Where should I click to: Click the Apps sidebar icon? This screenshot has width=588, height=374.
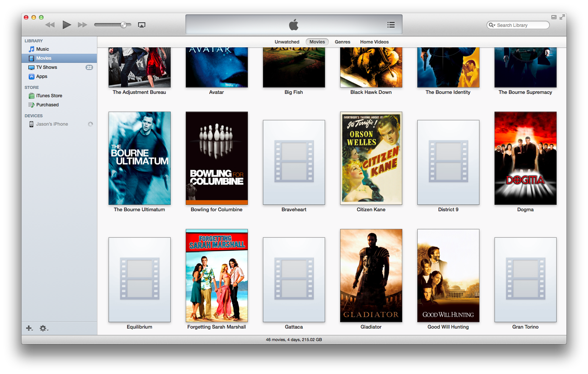point(32,76)
